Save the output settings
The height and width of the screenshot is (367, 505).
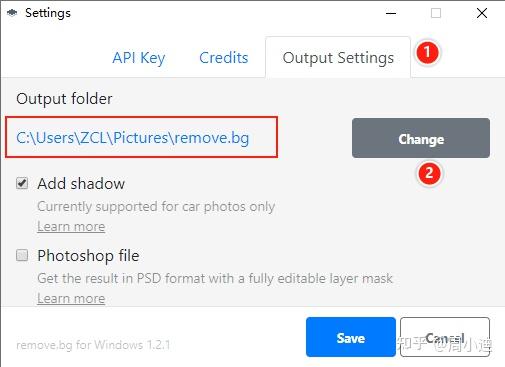[351, 337]
